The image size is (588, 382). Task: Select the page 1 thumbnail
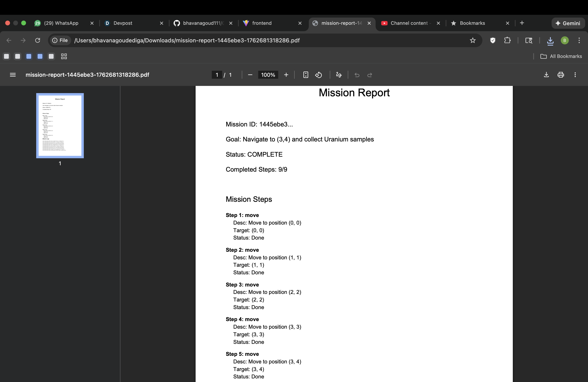tap(60, 126)
